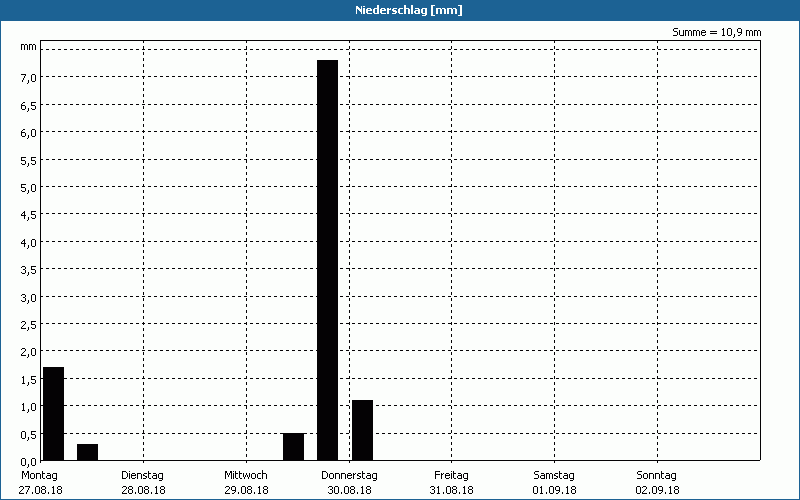Select the Summe = 10,9 mm total label
800x500 pixels.
716,32
